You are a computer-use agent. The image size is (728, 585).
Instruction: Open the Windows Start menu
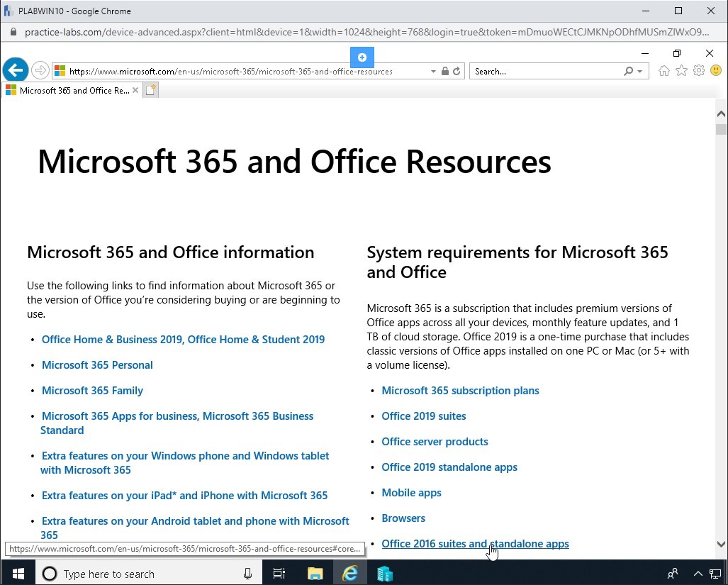(18, 574)
